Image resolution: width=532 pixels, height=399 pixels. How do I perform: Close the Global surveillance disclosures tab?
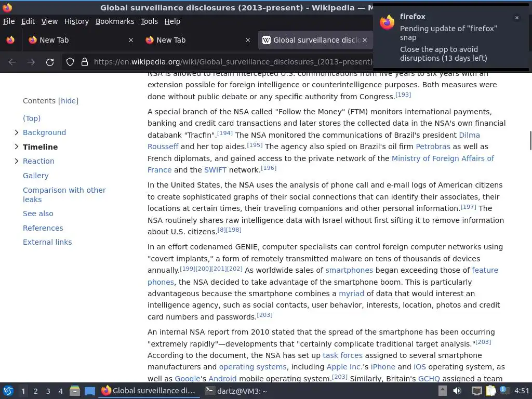coord(365,40)
